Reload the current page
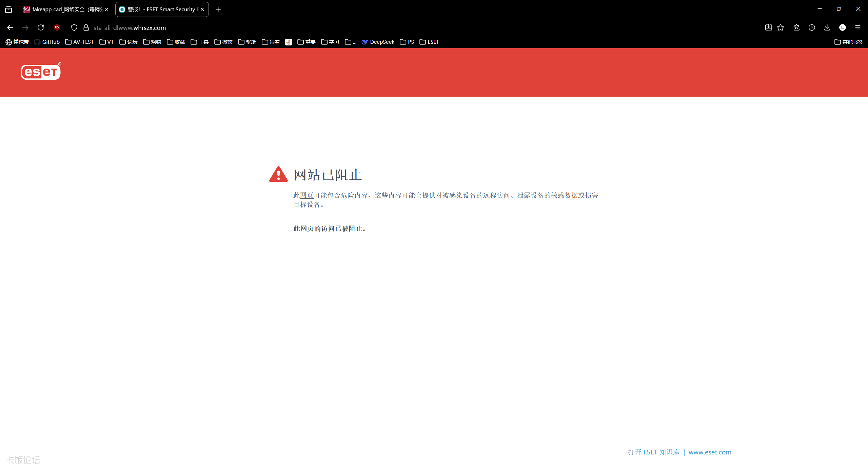 40,27
